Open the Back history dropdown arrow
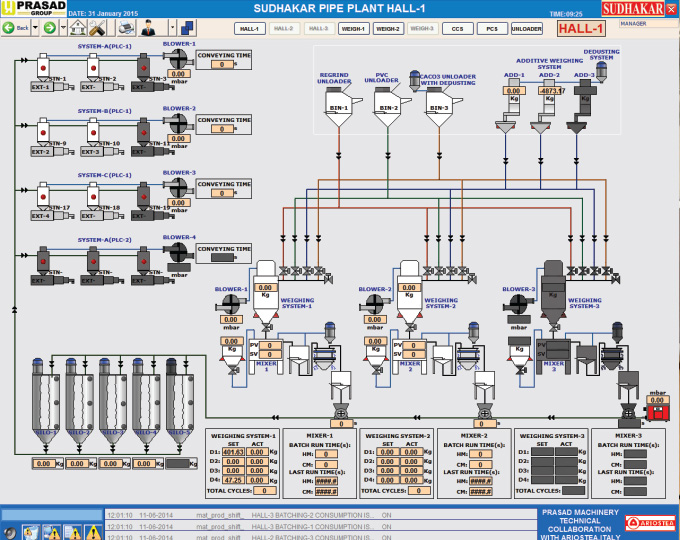680x540 pixels. coord(36,28)
